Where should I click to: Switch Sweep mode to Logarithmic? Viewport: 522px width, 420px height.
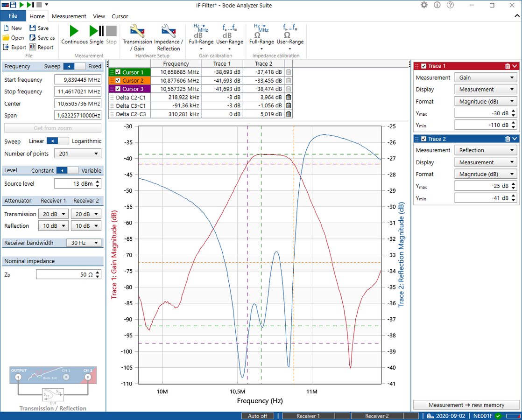(x=66, y=141)
